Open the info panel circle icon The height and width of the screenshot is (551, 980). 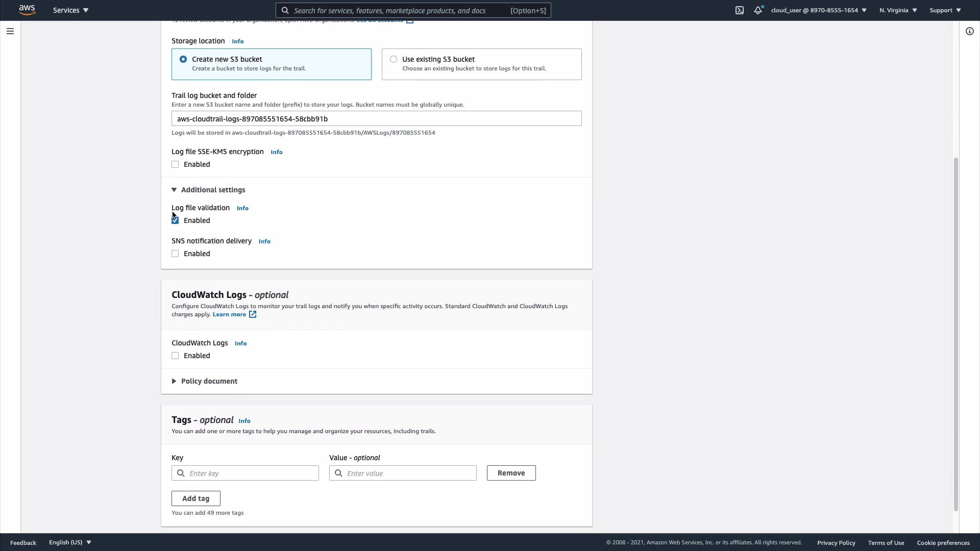pyautogui.click(x=969, y=31)
